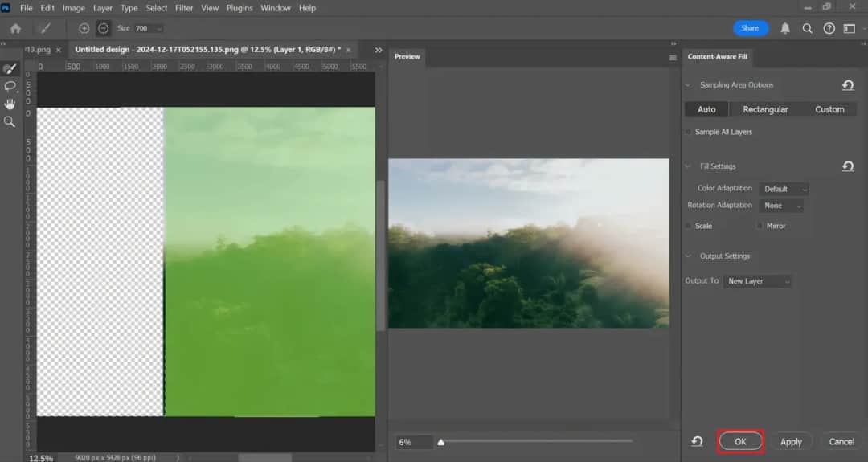The height and width of the screenshot is (462, 868).
Task: Enable the Mirror checkbox
Action: (x=759, y=226)
